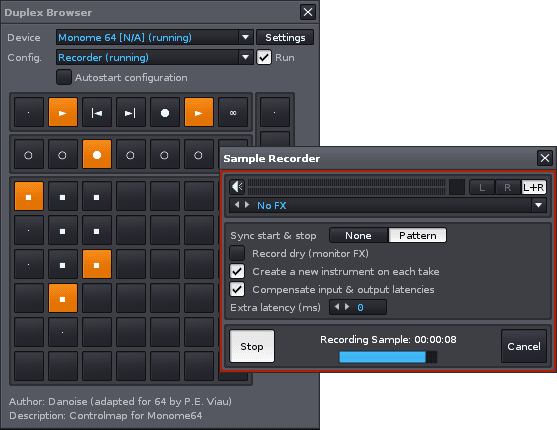Click the next pattern skip-forward button

click(131, 112)
